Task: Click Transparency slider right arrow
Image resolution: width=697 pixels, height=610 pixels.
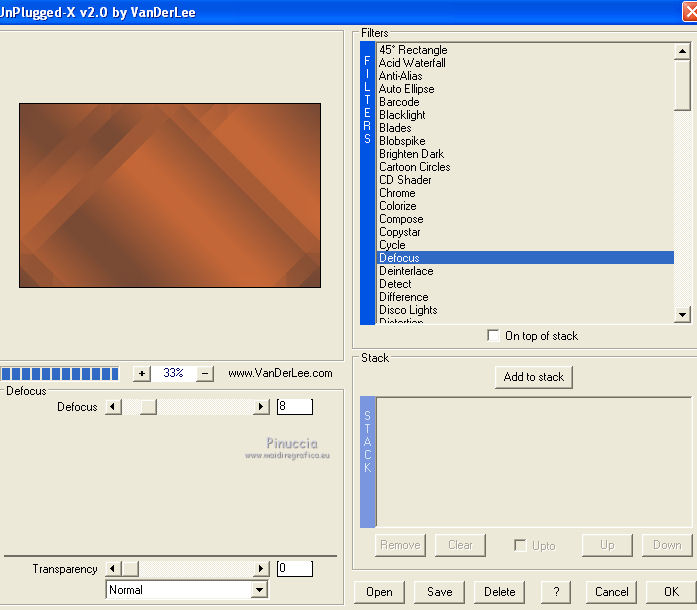Action: (261, 568)
